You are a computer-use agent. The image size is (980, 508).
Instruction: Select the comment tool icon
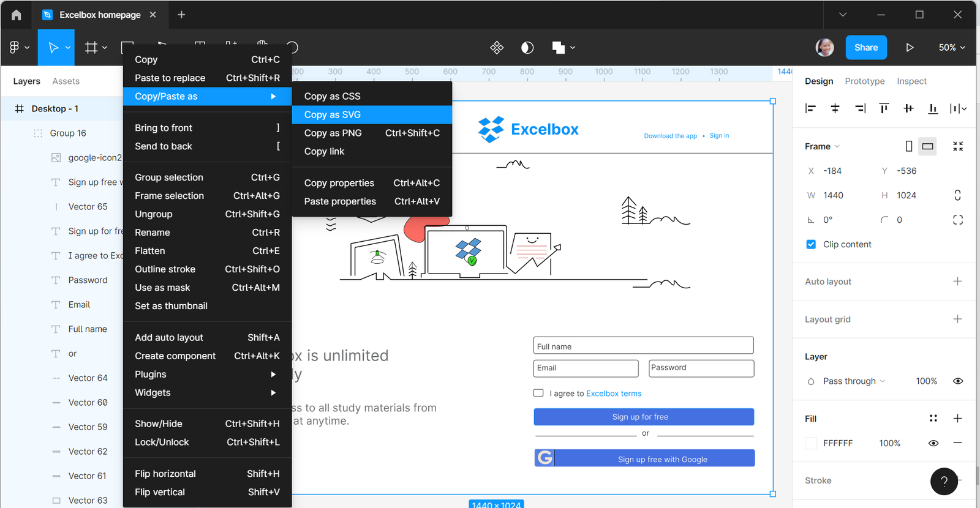point(292,47)
